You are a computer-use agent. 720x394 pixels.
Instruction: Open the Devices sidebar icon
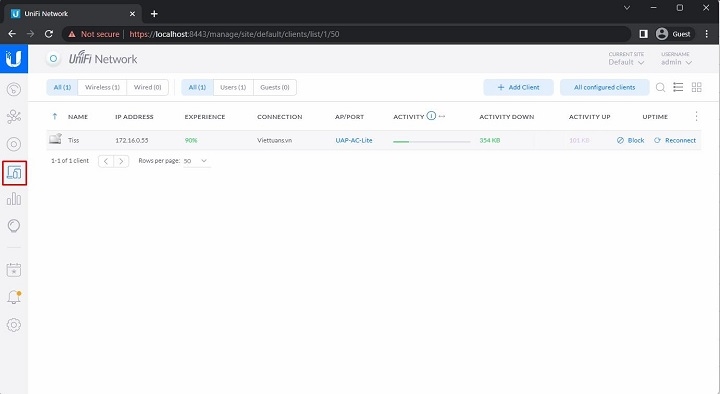point(14,144)
